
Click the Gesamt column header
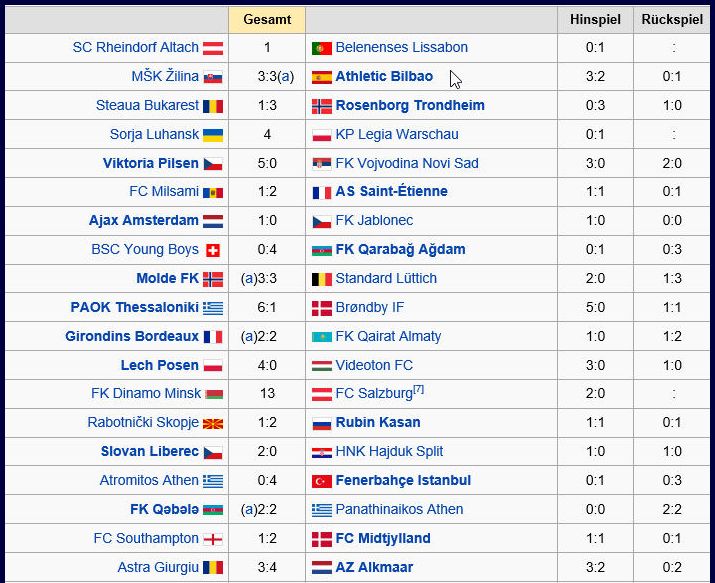click(x=267, y=20)
